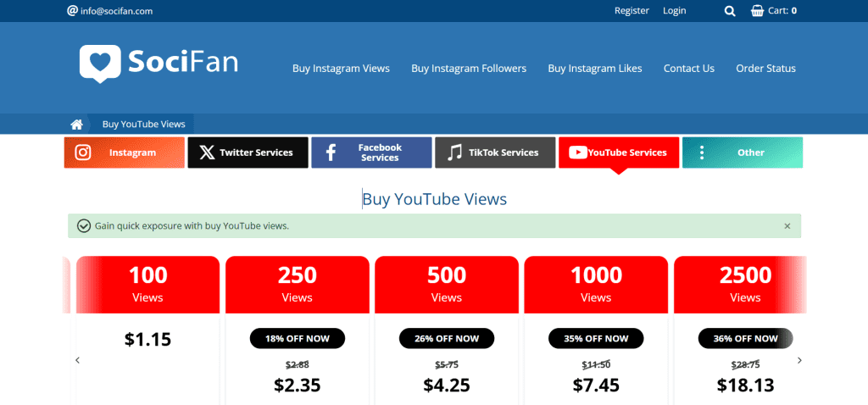
Task: Click the 36% OFF NOW badge
Action: click(746, 339)
